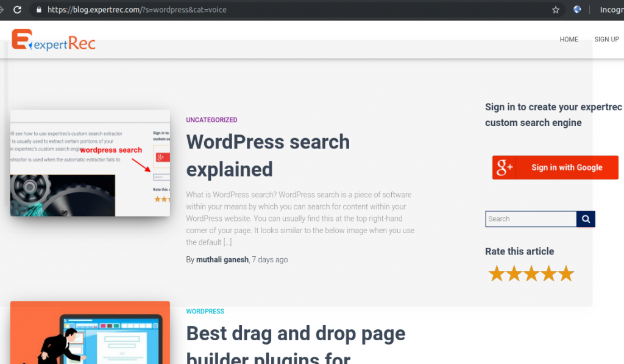Click the search magnifier icon in sidebar
This screenshot has height=364, width=624.
pos(585,219)
